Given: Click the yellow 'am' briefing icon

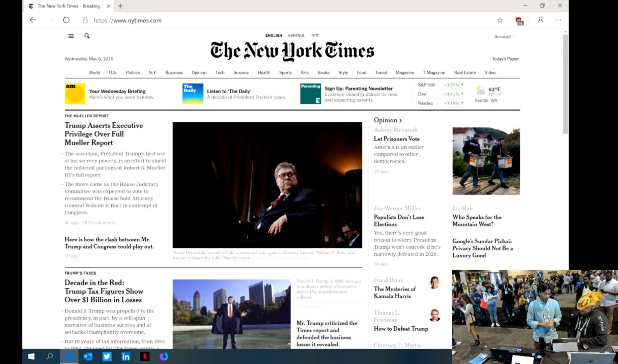Looking at the screenshot, I should tap(75, 94).
